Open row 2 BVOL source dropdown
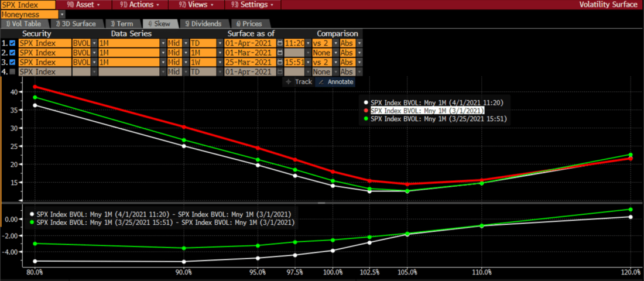Viewport: 644px width, 281px height. pos(94,53)
